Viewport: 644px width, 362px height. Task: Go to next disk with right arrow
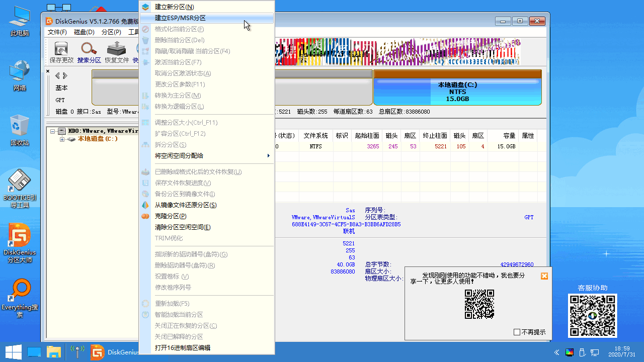[65, 75]
